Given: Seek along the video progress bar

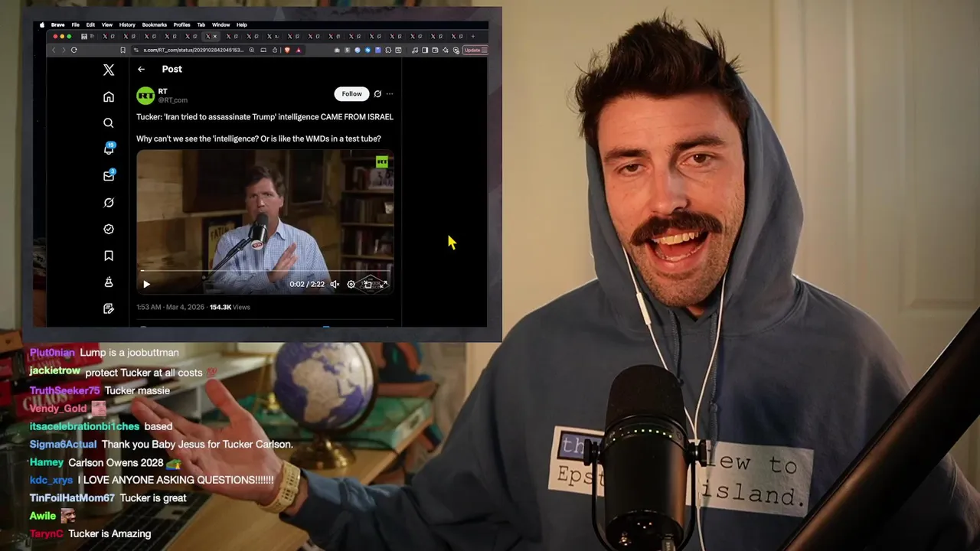Looking at the screenshot, I should tap(266, 271).
